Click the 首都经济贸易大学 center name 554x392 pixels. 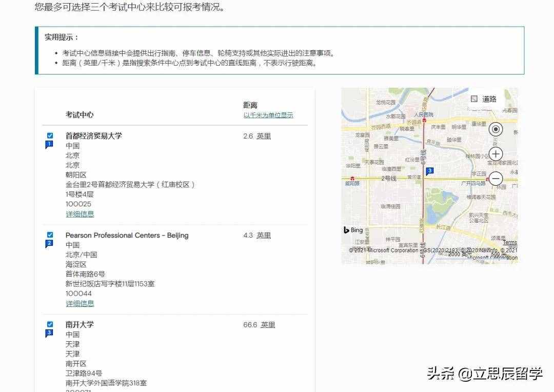tap(94, 136)
